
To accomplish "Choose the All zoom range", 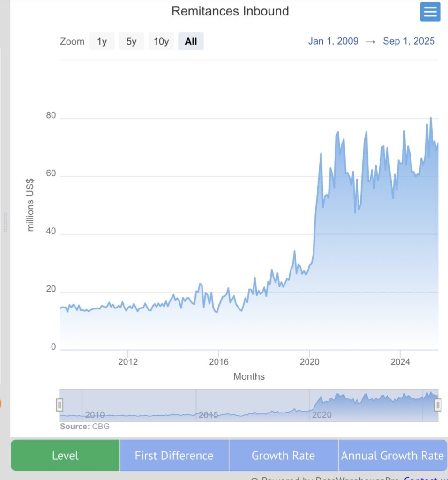I will pos(191,41).
